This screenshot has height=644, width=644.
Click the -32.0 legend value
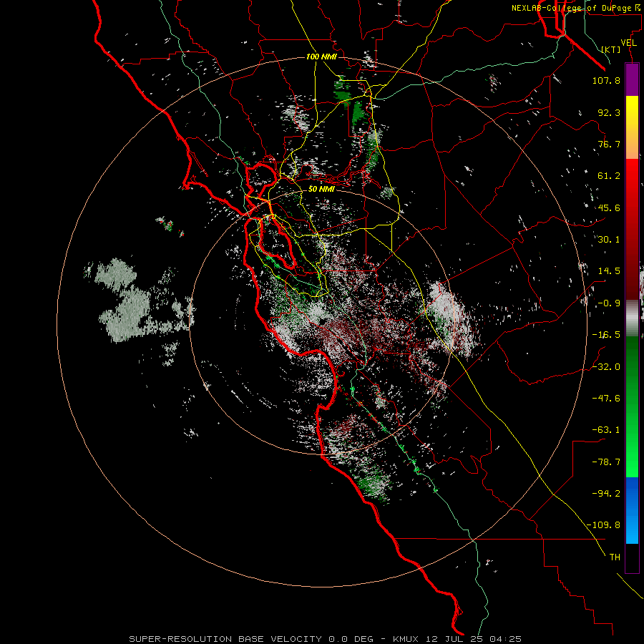point(606,367)
